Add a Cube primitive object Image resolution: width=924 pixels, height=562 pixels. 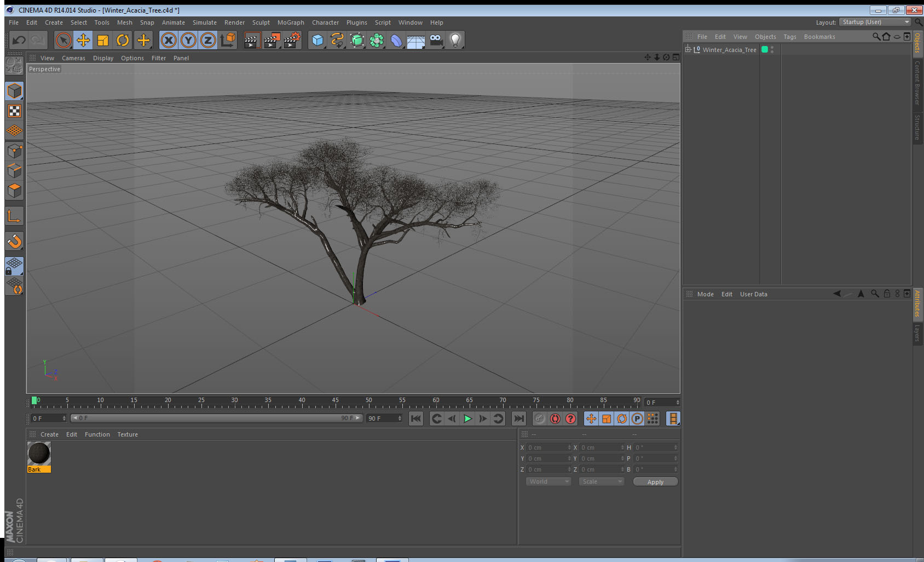point(317,40)
